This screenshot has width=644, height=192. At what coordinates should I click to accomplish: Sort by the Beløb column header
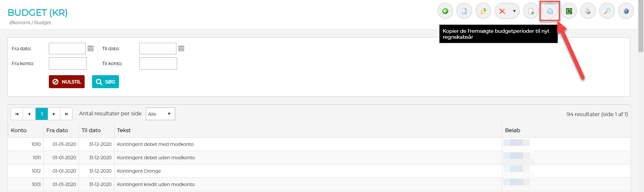(512, 130)
